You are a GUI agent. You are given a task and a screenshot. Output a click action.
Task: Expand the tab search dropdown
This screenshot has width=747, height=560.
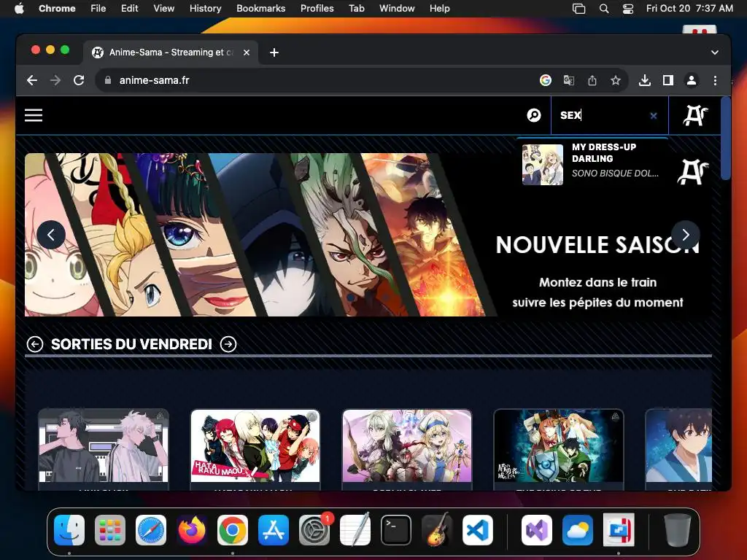click(715, 52)
